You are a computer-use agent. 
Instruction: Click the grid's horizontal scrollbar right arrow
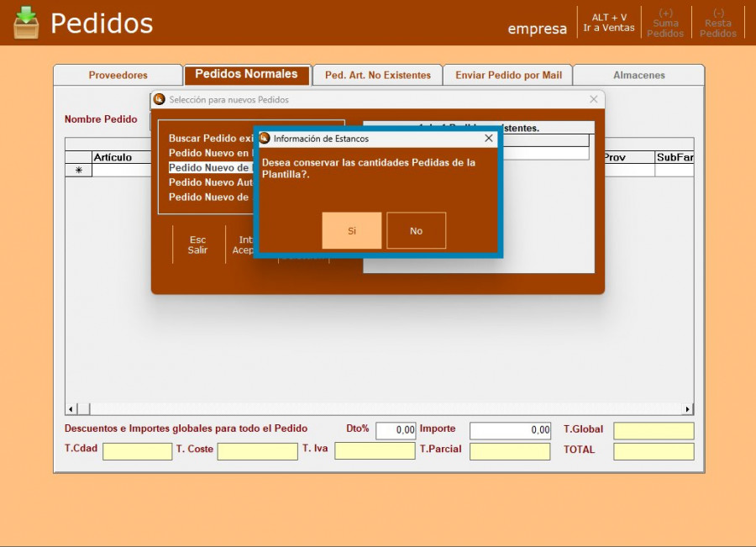688,409
